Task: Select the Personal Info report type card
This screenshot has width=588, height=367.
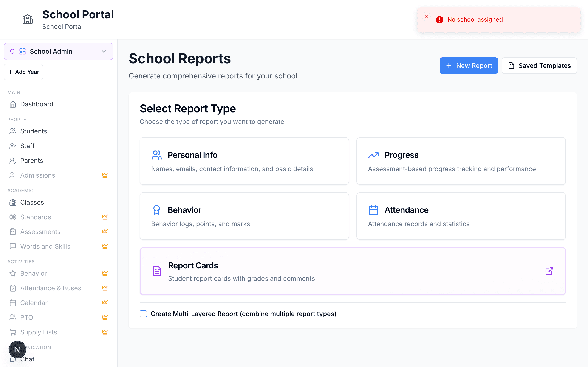Action: pos(244,161)
